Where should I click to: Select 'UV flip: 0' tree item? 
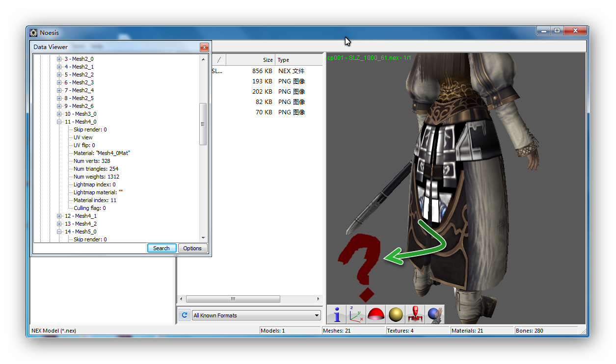pos(84,145)
